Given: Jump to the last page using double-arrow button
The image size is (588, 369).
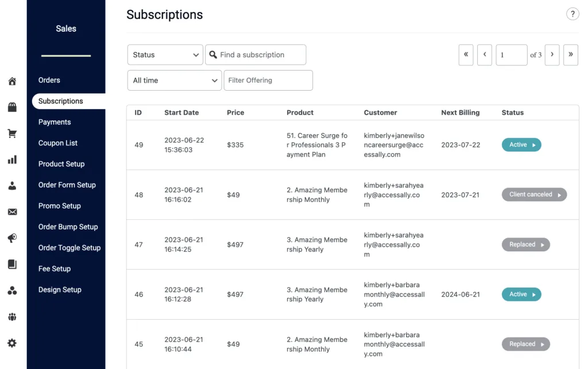Looking at the screenshot, I should tap(570, 55).
